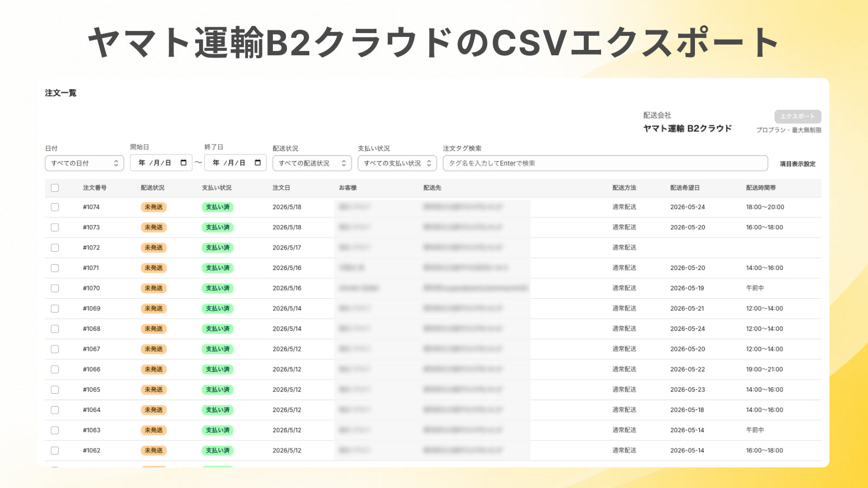Click time slot 午前中 for order #1070
The height and width of the screenshot is (488, 868).
pyautogui.click(x=755, y=288)
